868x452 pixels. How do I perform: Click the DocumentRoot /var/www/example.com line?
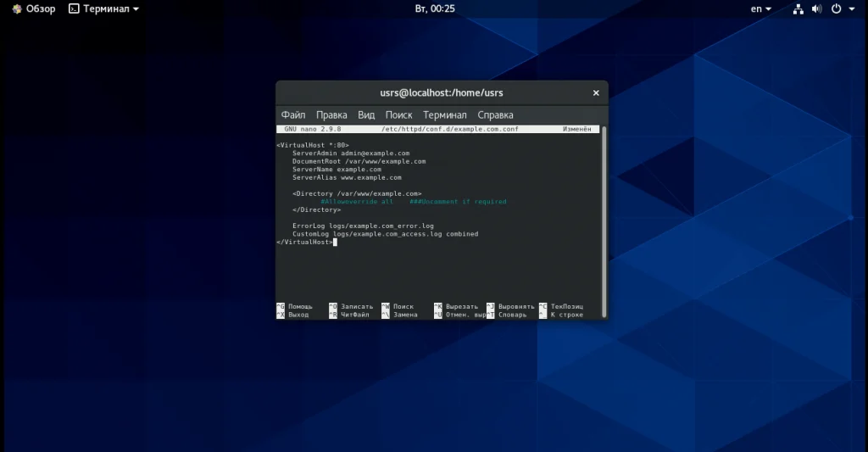click(x=359, y=161)
